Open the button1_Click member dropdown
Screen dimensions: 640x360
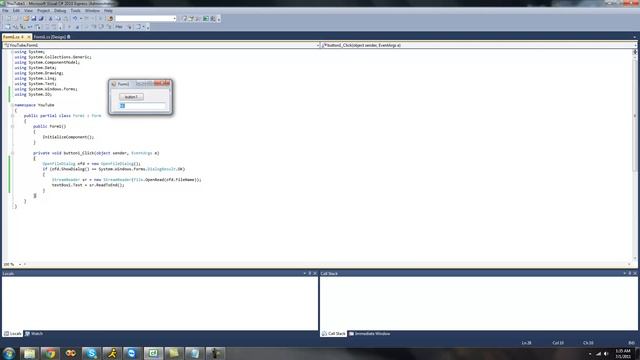coord(636,45)
